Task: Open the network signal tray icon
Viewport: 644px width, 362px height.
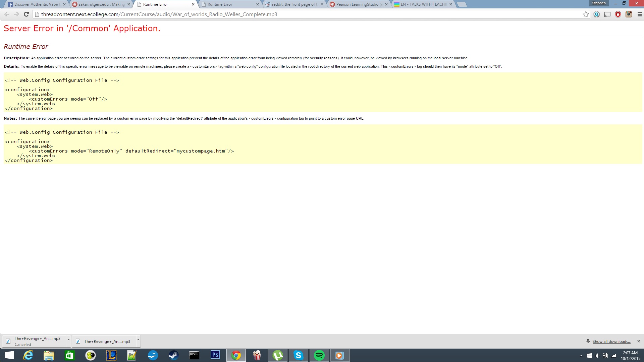Action: (x=614, y=356)
